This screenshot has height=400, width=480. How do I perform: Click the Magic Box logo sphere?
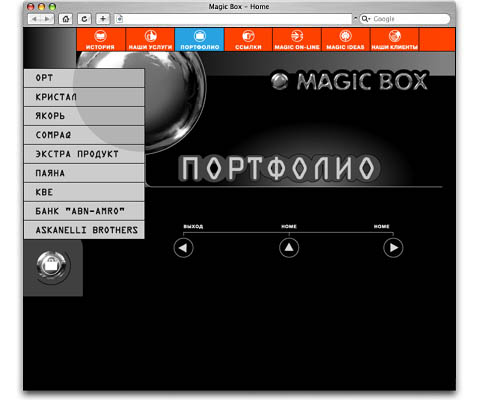tap(279, 81)
